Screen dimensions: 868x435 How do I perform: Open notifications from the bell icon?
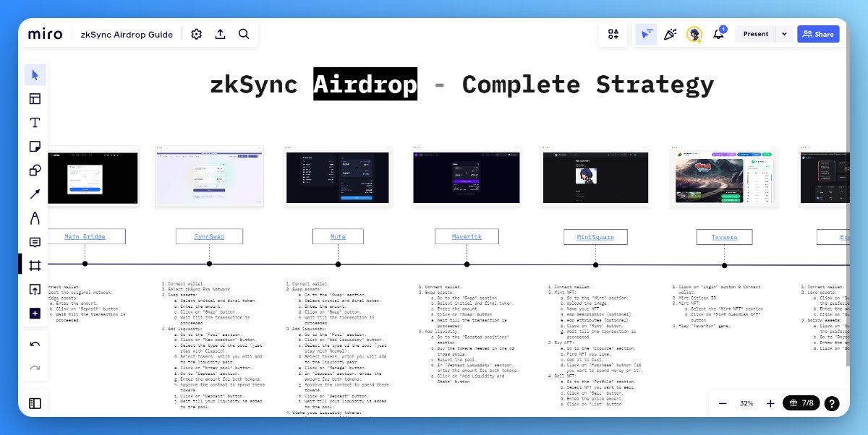coord(718,34)
